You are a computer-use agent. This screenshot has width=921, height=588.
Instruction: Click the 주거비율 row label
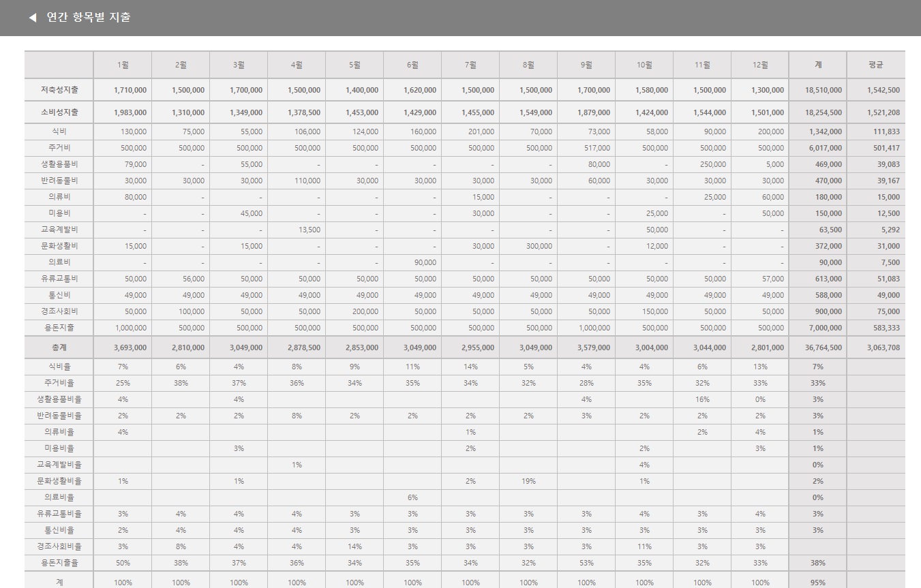click(x=59, y=382)
